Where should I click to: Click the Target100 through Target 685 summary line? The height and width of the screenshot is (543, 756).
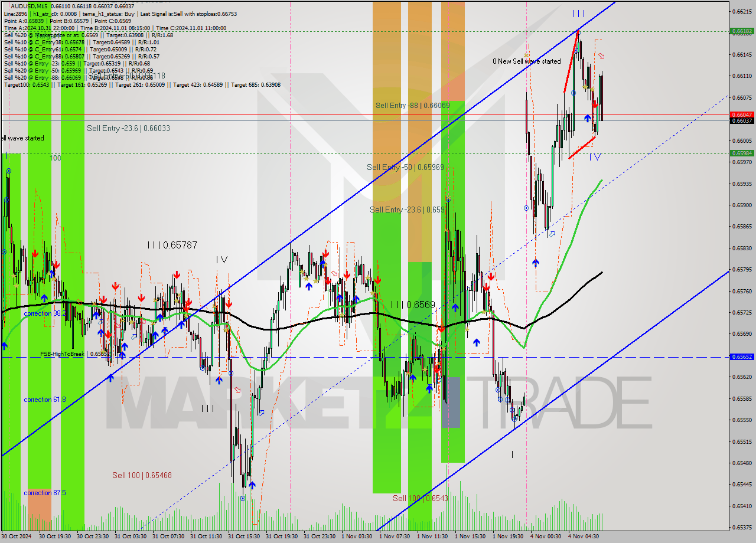[142, 84]
